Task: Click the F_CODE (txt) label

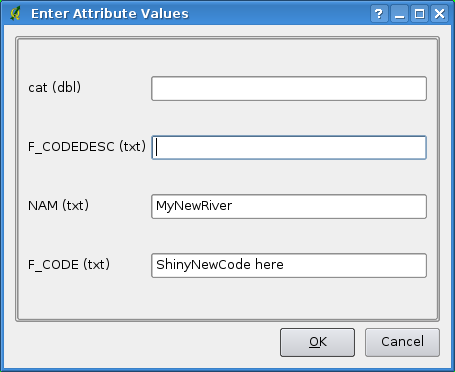Action: [x=69, y=265]
